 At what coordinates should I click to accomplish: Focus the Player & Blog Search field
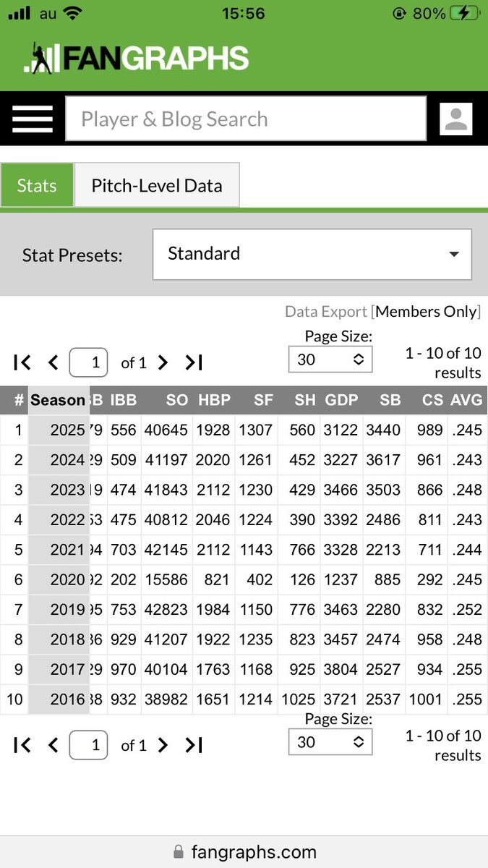pos(246,119)
